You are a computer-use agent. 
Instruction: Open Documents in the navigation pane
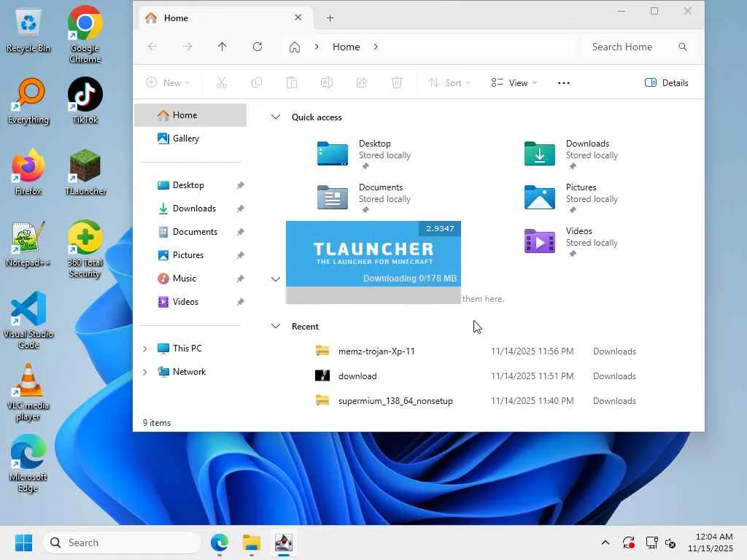pos(190,232)
